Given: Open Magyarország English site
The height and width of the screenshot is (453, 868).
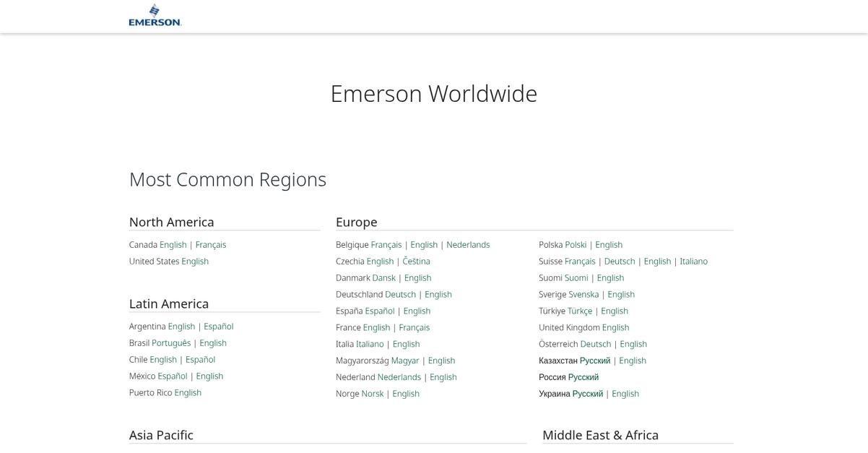Looking at the screenshot, I should 442,361.
